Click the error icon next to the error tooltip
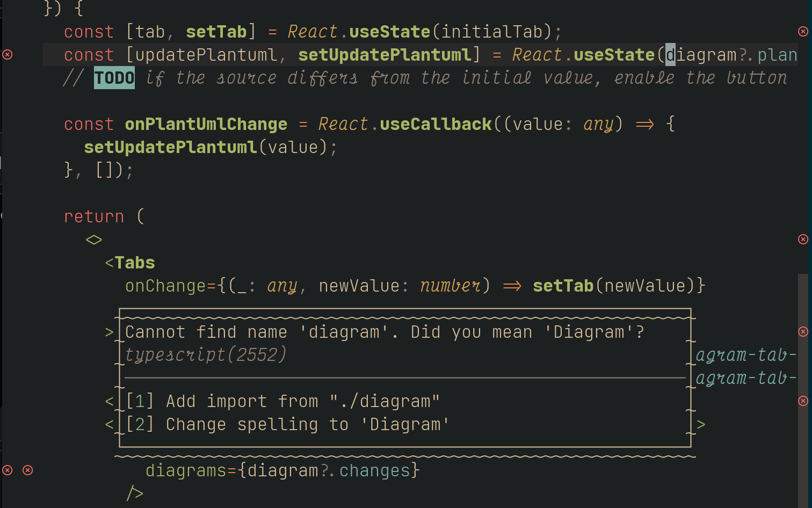Image resolution: width=812 pixels, height=508 pixels. pos(803,331)
